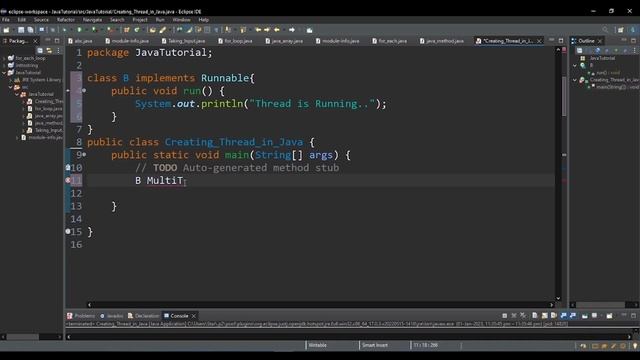Open the Refactor menu
The image size is (640, 360).
(66, 20)
